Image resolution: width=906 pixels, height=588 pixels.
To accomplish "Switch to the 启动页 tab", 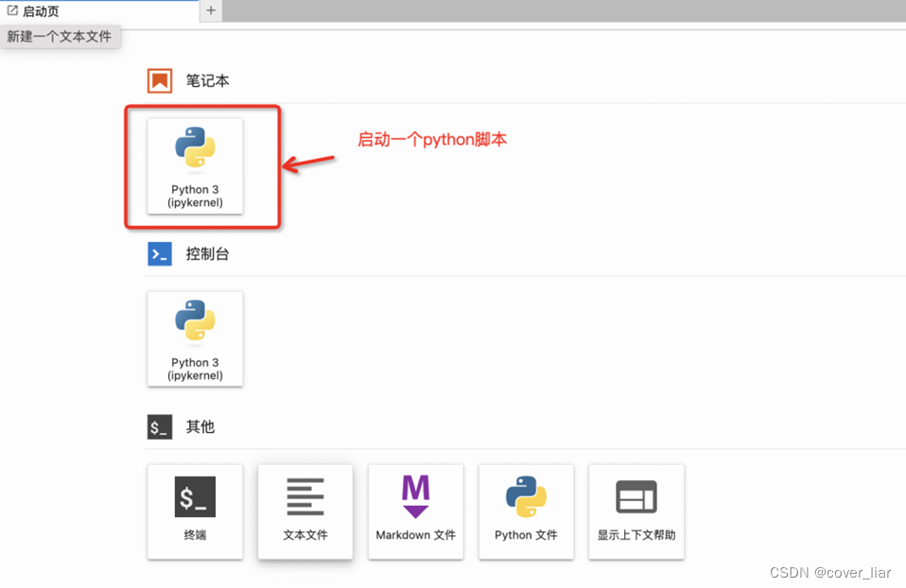I will coord(99,11).
